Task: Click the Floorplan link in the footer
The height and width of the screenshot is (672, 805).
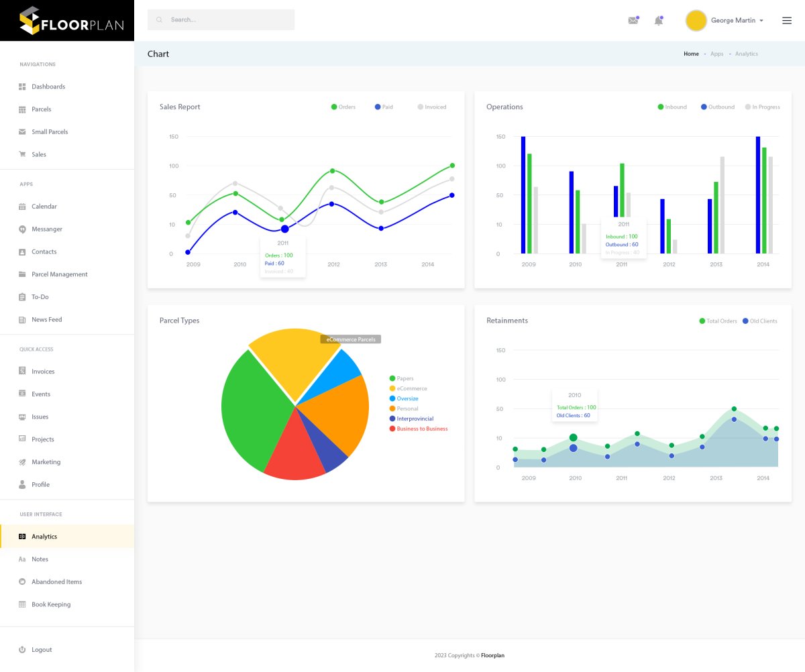Action: pos(492,655)
